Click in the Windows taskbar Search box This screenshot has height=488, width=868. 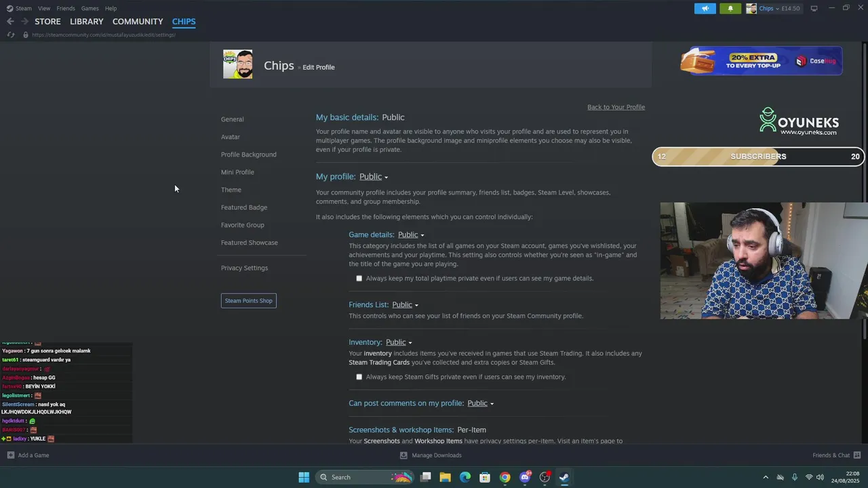pyautogui.click(x=365, y=477)
